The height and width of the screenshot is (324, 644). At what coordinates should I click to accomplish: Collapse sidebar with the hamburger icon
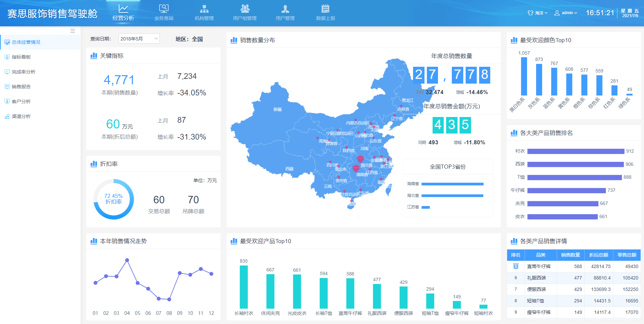(x=72, y=31)
